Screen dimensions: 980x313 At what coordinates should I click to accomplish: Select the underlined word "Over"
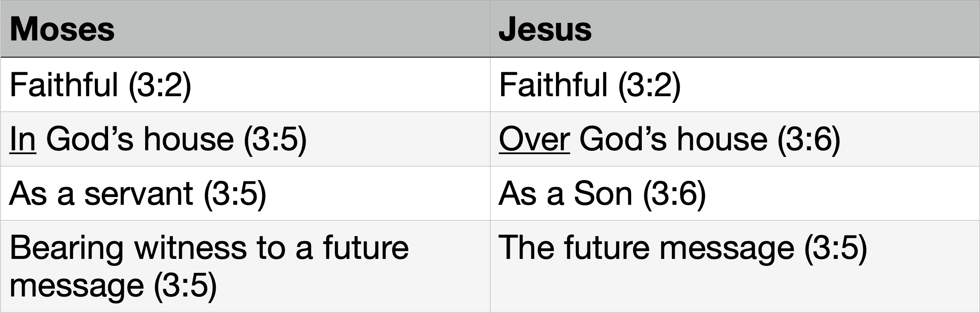pyautogui.click(x=535, y=139)
